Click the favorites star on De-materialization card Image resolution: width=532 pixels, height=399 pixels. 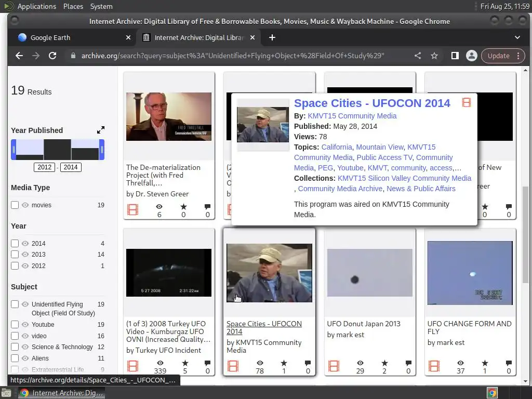click(x=183, y=207)
